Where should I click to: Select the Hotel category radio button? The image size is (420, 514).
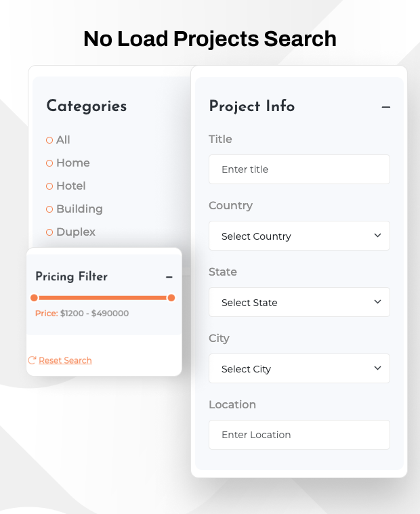49,186
